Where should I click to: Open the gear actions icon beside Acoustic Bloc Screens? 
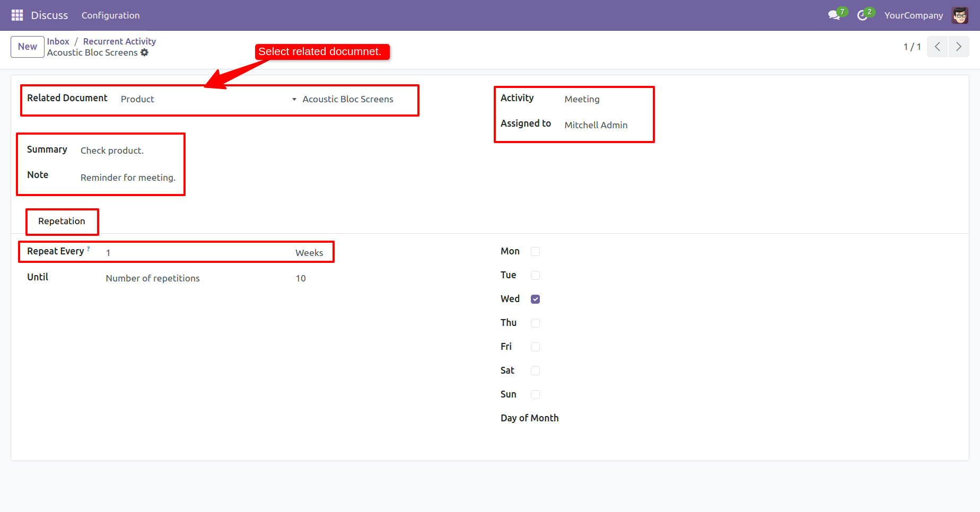[x=144, y=52]
